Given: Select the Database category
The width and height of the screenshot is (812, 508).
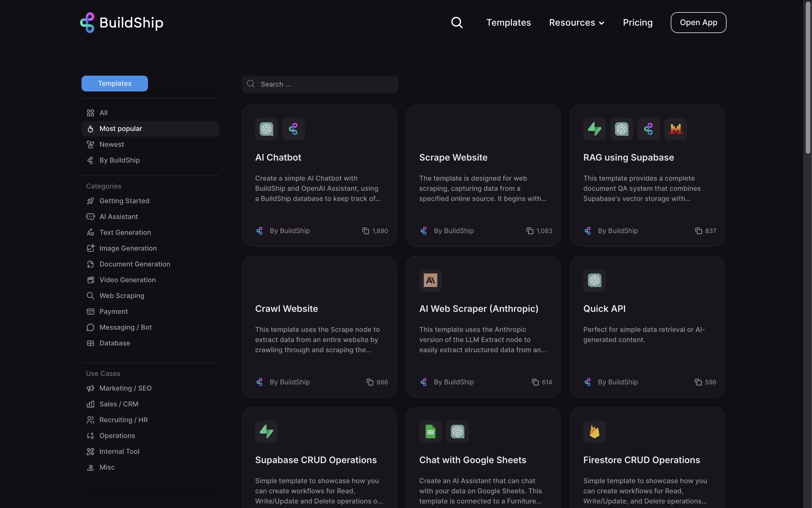Looking at the screenshot, I should [150, 343].
